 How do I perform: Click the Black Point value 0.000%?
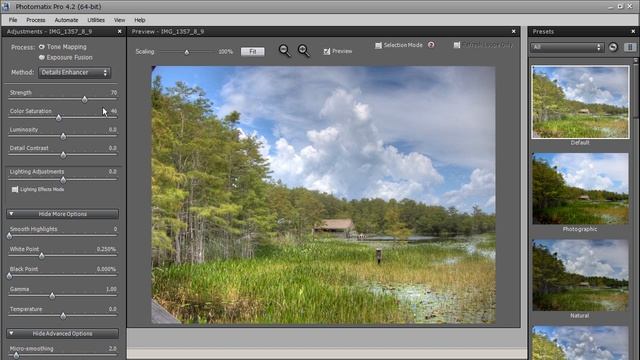coord(107,269)
